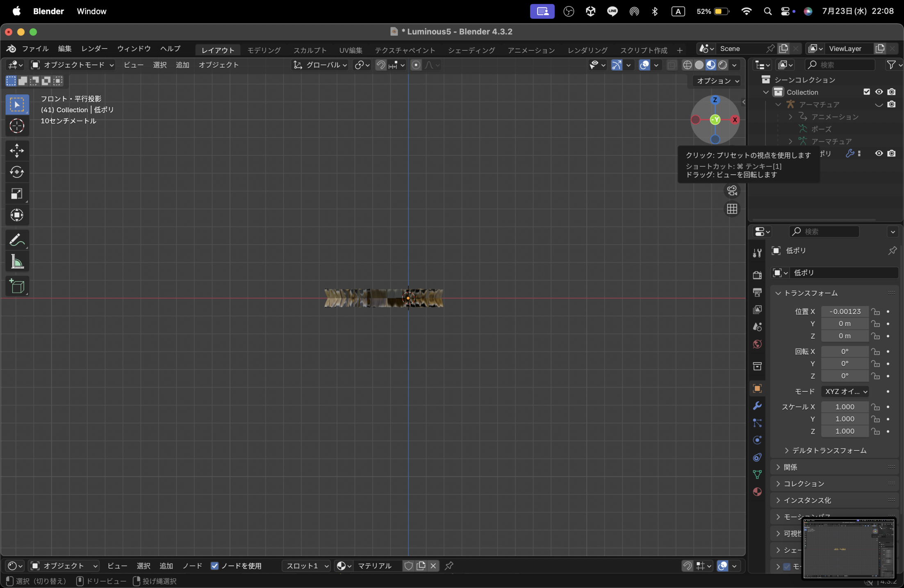Click the outliner search field
Screen dimensions: 904x588
[840, 65]
